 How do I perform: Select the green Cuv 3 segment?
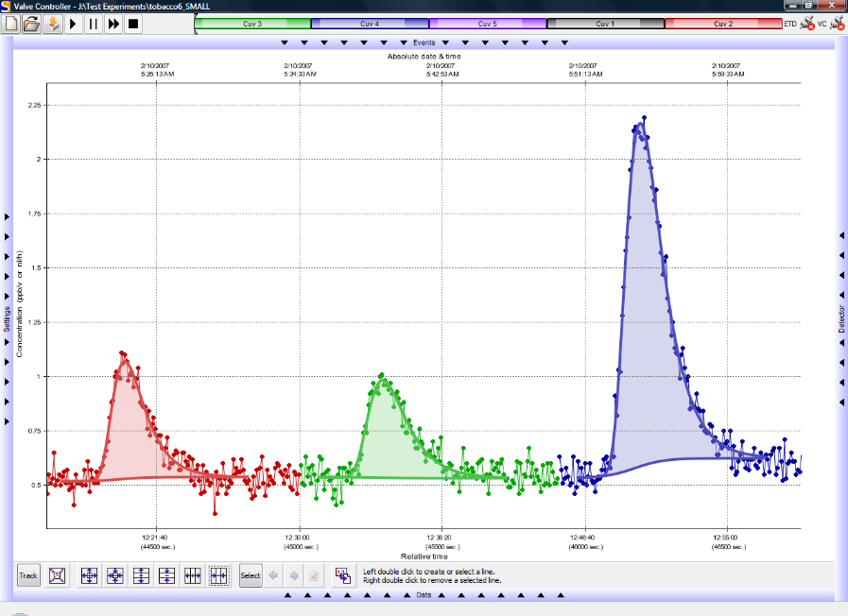[251, 24]
